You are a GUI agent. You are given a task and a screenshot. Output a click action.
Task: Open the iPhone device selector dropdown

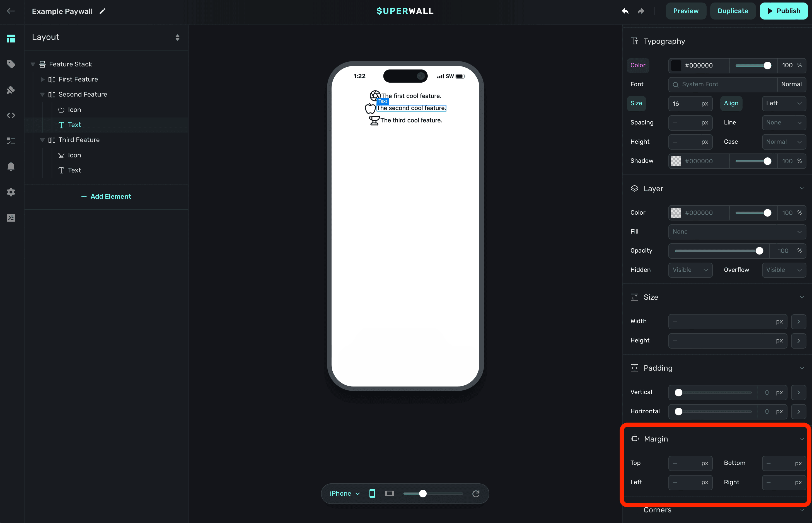click(x=344, y=493)
